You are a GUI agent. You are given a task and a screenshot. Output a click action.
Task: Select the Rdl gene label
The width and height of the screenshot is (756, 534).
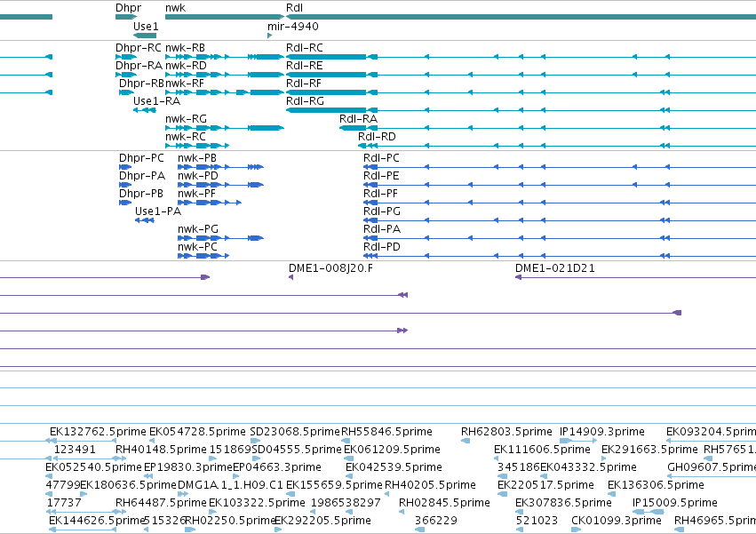(294, 8)
